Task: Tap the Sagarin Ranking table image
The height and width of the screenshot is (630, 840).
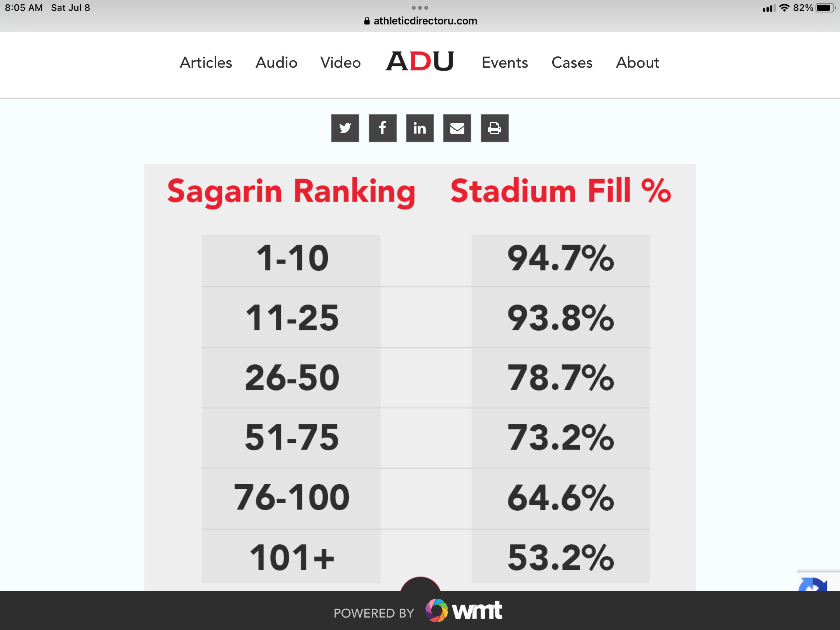Action: [420, 377]
